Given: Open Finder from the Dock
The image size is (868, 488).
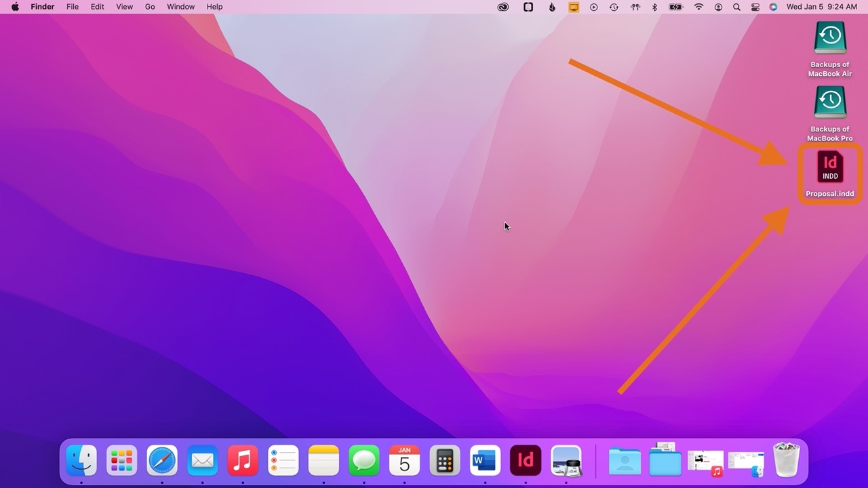Looking at the screenshot, I should pyautogui.click(x=81, y=461).
